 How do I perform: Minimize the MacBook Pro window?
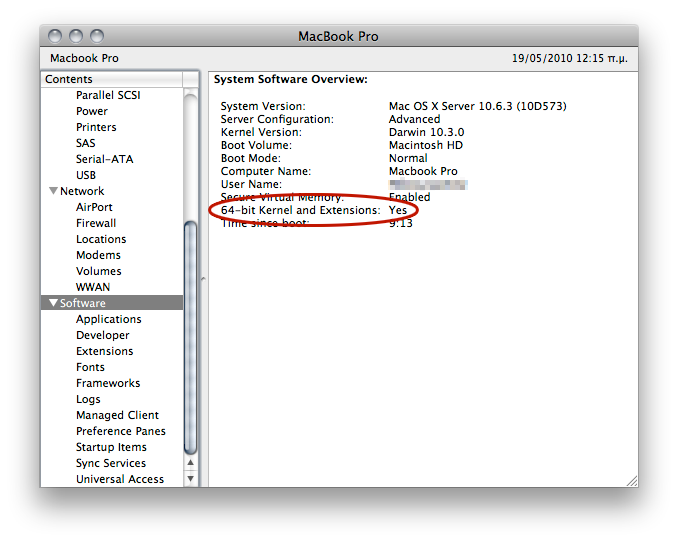(x=76, y=36)
